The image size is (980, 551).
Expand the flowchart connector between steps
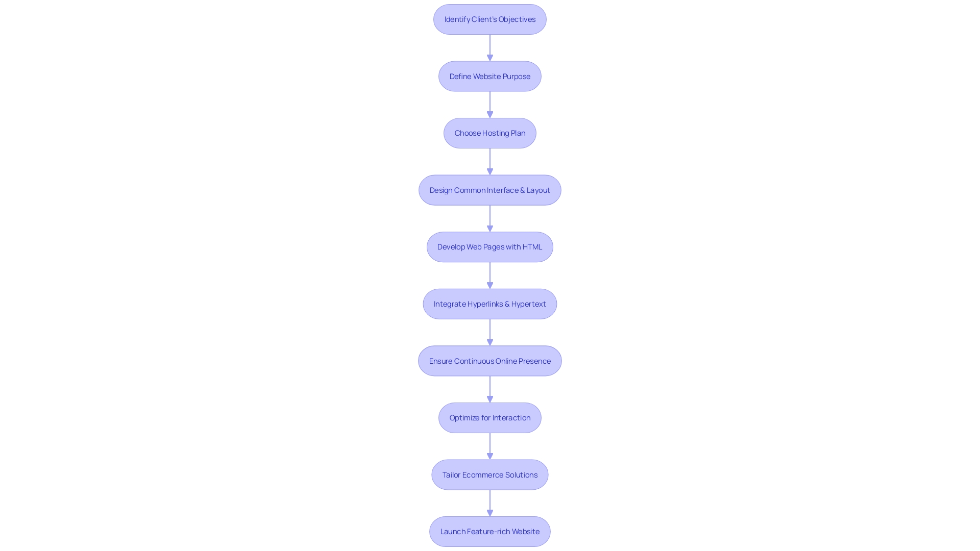click(490, 47)
